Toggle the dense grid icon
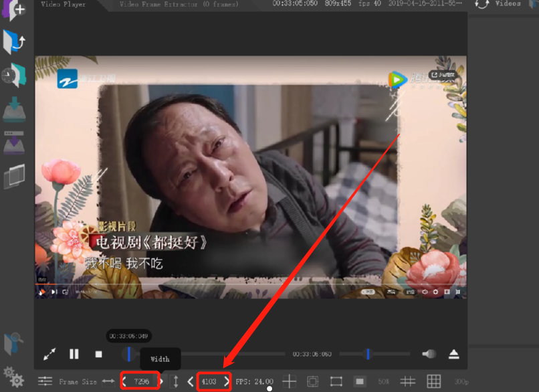Viewport: 539px width, 392px height. click(x=433, y=381)
